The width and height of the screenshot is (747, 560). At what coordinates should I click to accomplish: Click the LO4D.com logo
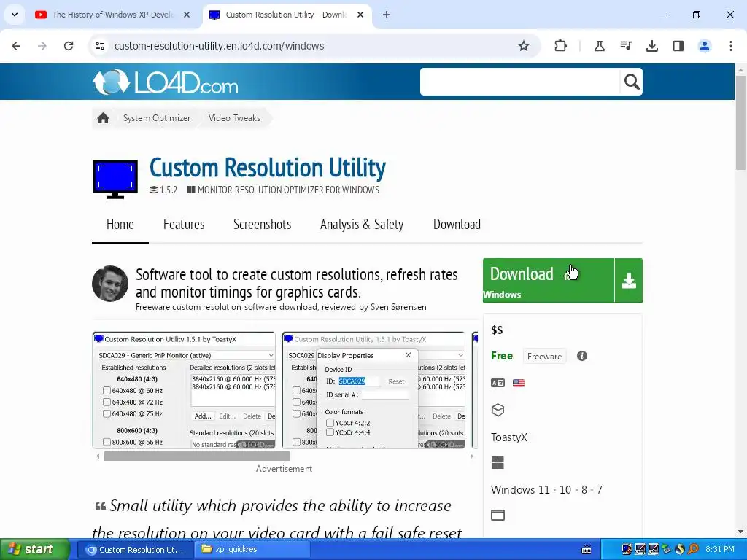pyautogui.click(x=166, y=82)
